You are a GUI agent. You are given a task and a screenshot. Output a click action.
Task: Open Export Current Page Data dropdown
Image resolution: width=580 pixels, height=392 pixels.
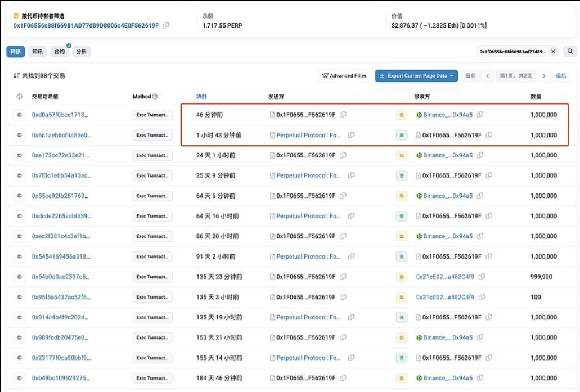click(x=416, y=76)
